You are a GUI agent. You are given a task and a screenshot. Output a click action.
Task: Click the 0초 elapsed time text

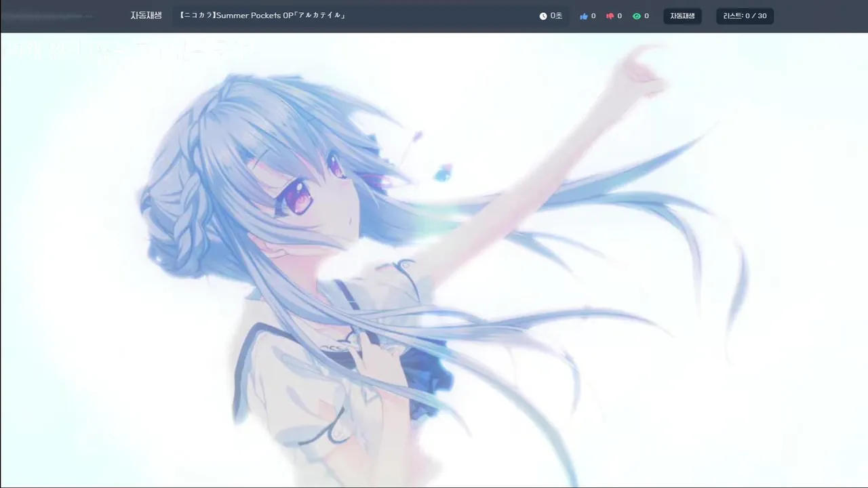pos(556,16)
